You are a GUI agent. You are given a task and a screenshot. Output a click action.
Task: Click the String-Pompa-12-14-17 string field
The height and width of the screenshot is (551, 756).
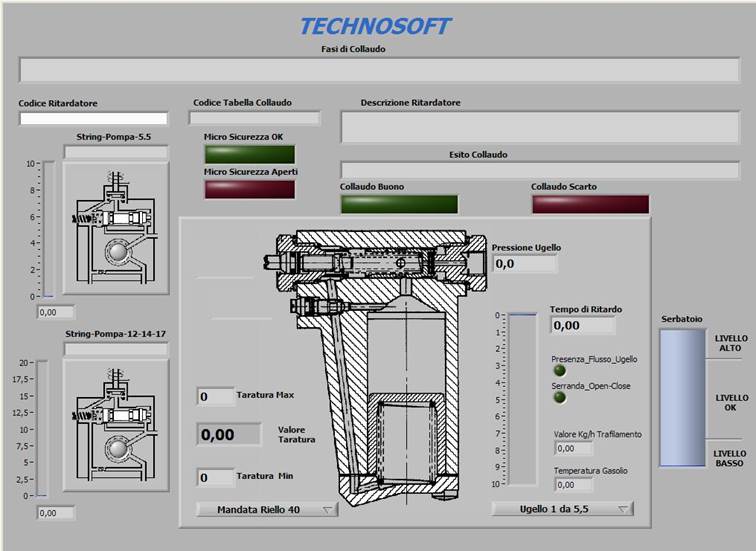click(116, 349)
